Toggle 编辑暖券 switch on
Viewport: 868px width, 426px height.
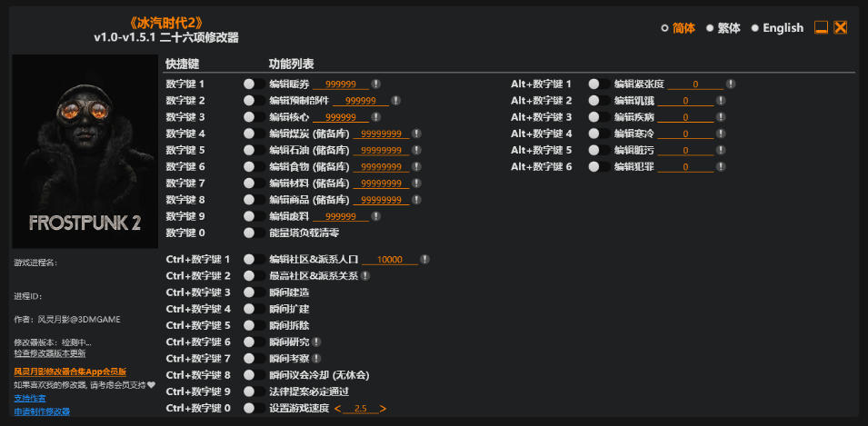pyautogui.click(x=254, y=84)
